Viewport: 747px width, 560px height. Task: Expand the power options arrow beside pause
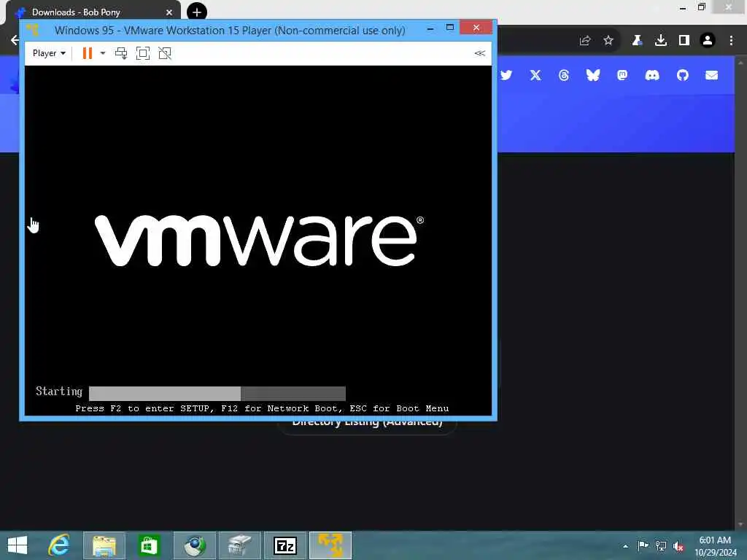pos(102,52)
